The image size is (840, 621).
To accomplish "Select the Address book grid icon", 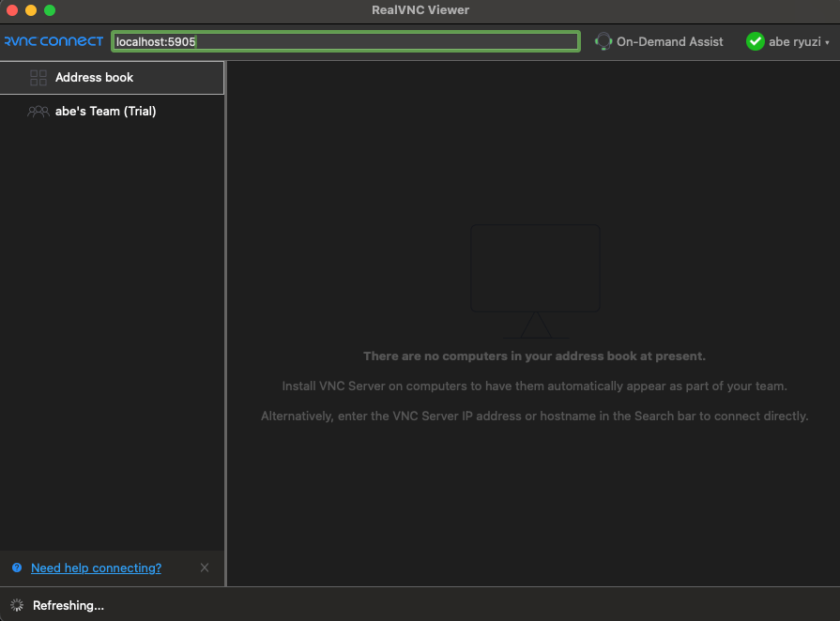I will (x=38, y=78).
